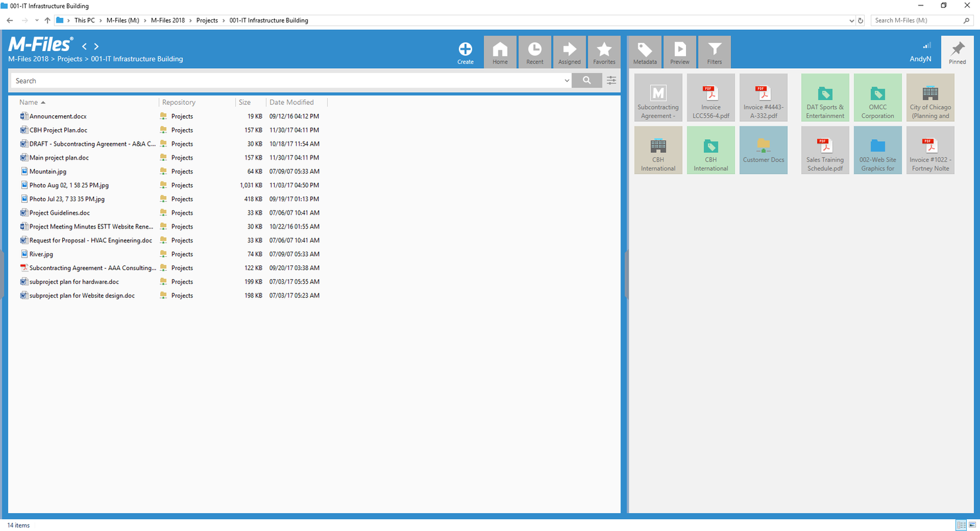Open the Metadata tab
The height and width of the screenshot is (531, 980).
point(644,52)
